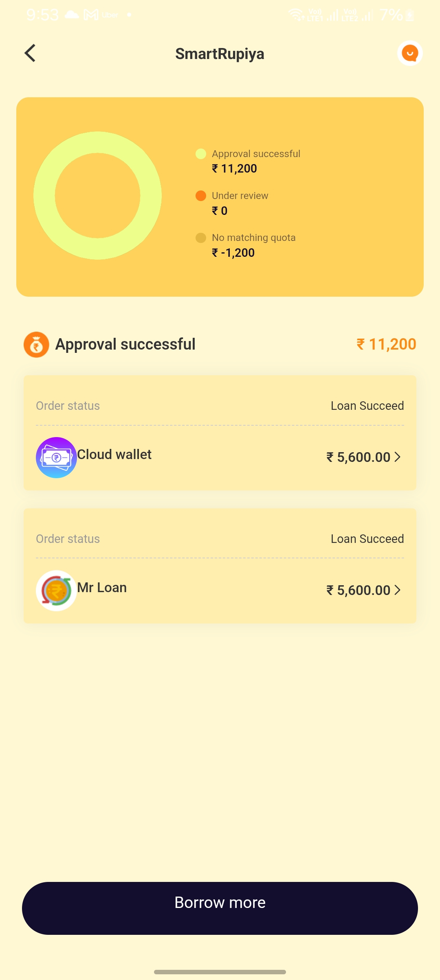The image size is (440, 980).
Task: Tap the orange ₹ 11,200 total amount
Action: pos(386,344)
